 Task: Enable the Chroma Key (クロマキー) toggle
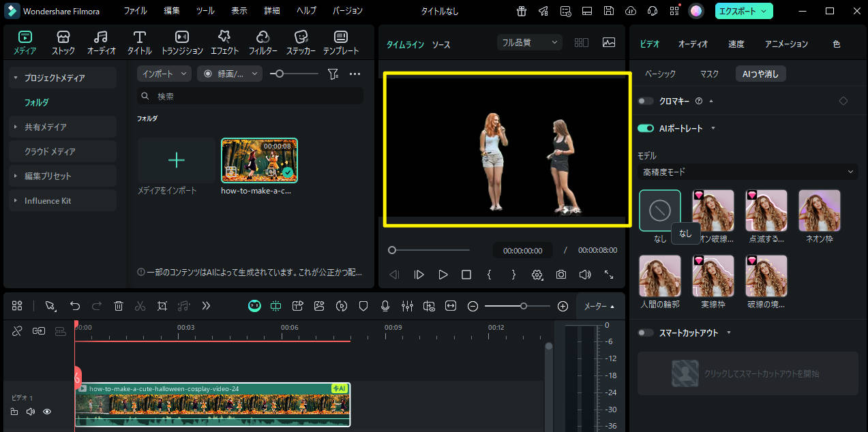(x=645, y=101)
